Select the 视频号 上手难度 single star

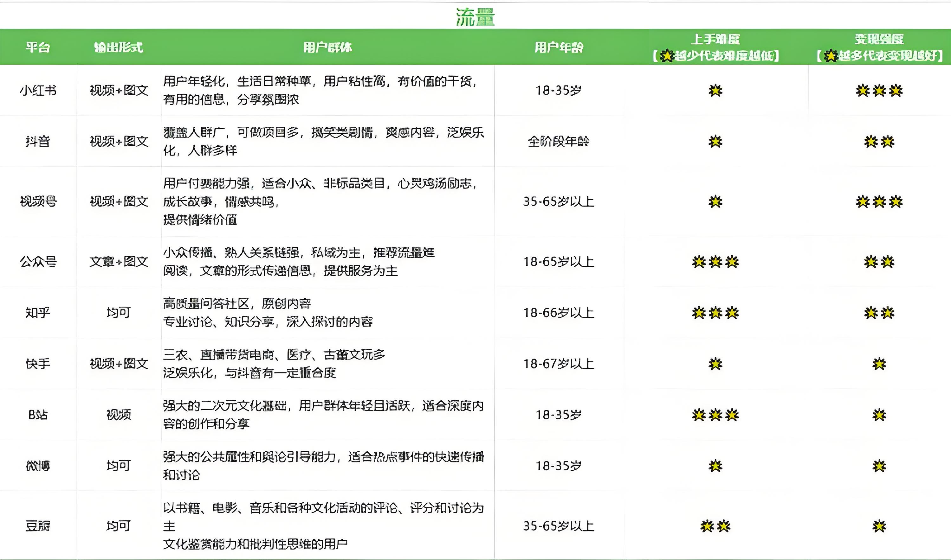[715, 201]
